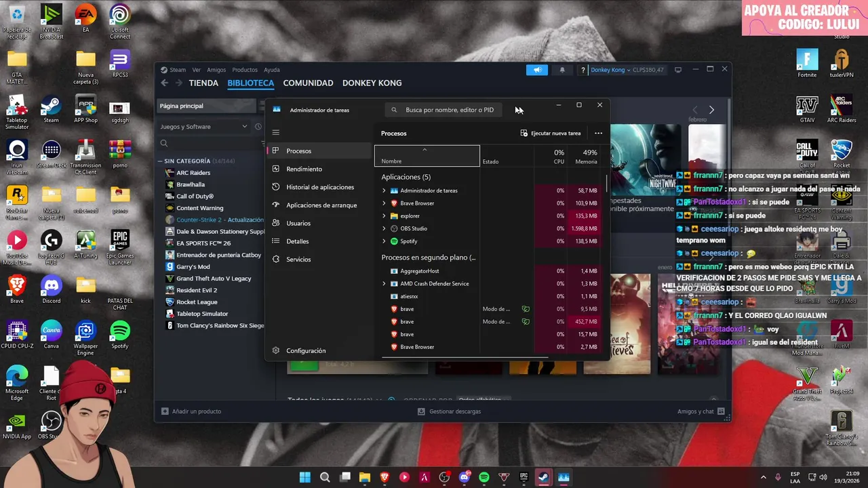Select Rocket League in Steam library
The width and height of the screenshot is (868, 488).
click(x=197, y=302)
